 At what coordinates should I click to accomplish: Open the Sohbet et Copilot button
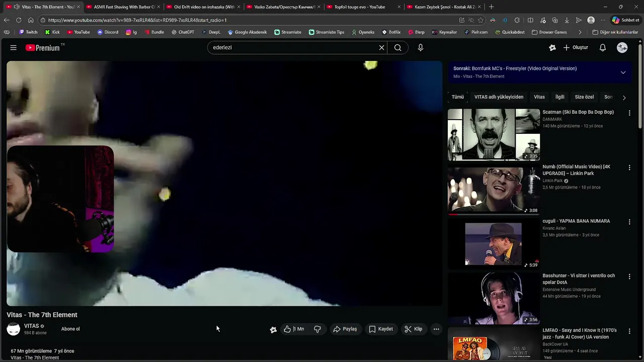[626, 20]
